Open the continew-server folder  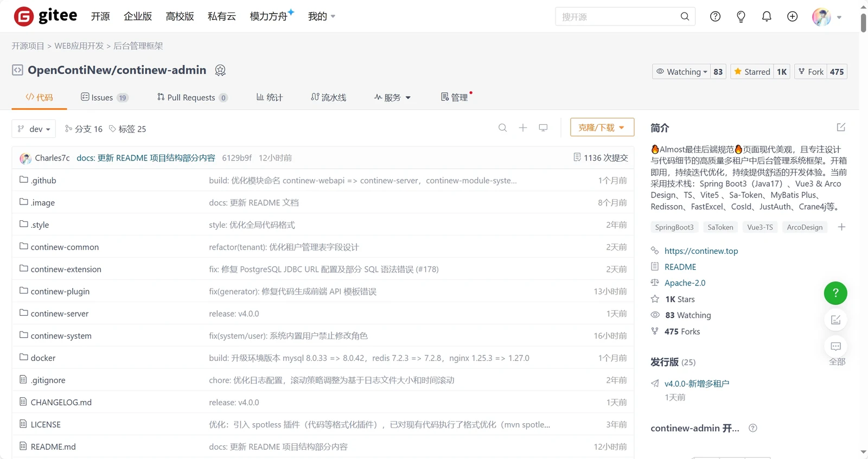60,314
